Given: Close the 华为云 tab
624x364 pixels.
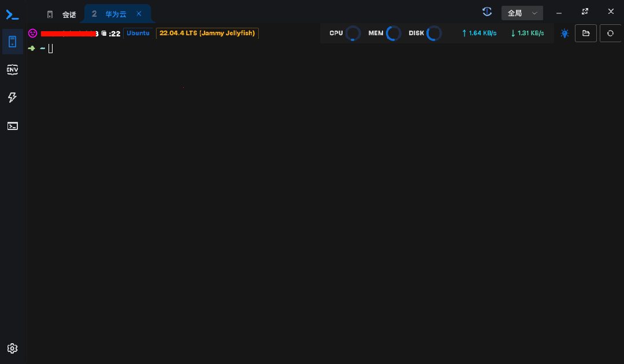Looking at the screenshot, I should (x=139, y=13).
